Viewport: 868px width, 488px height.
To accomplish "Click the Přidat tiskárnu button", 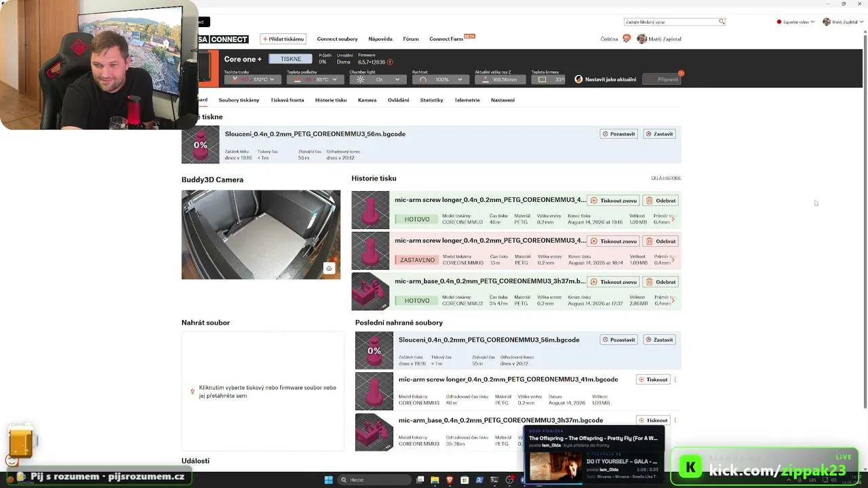I will point(283,39).
